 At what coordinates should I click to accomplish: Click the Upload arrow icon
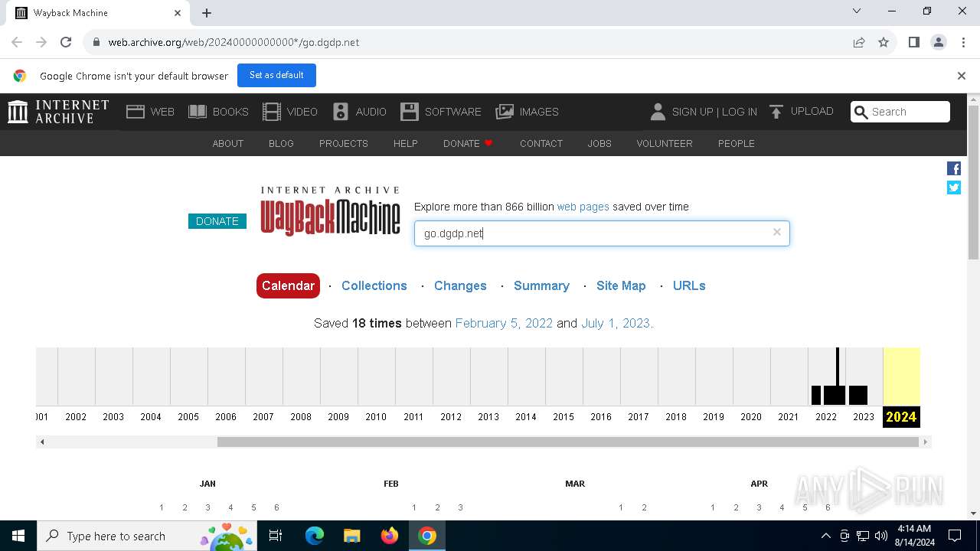(776, 112)
